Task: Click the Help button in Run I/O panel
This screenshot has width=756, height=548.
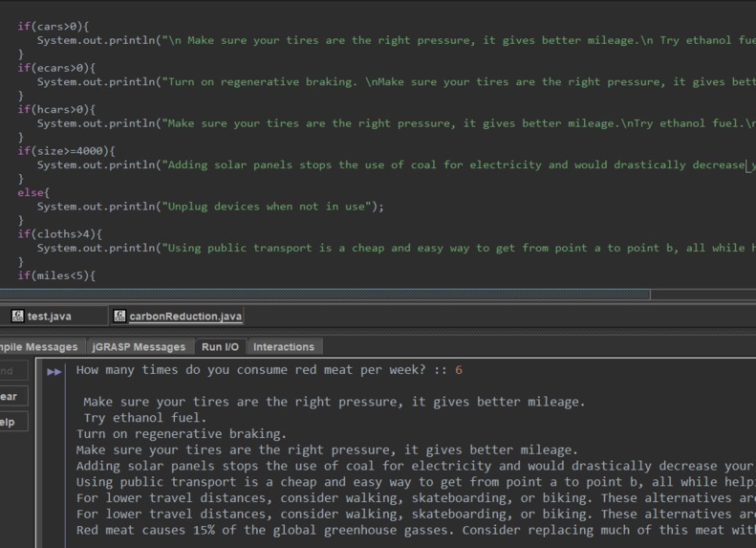Action: [12, 422]
